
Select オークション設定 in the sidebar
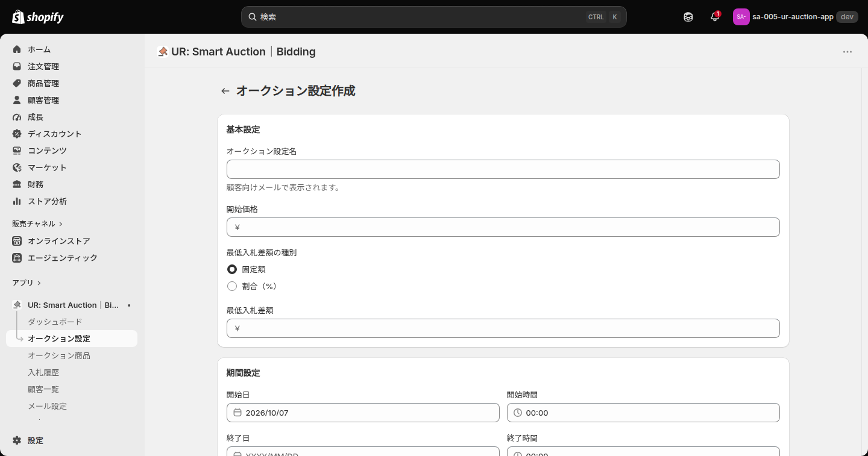72,339
